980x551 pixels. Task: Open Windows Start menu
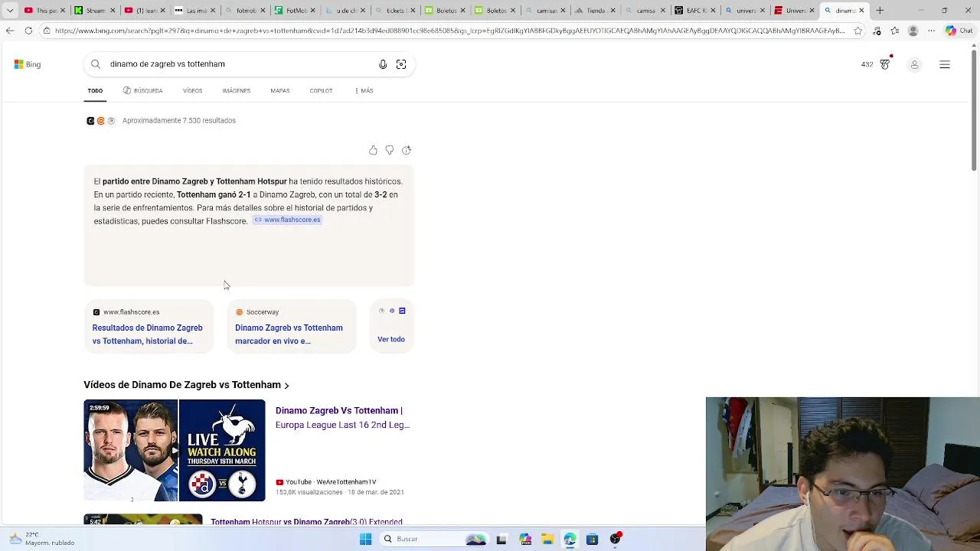pyautogui.click(x=365, y=539)
